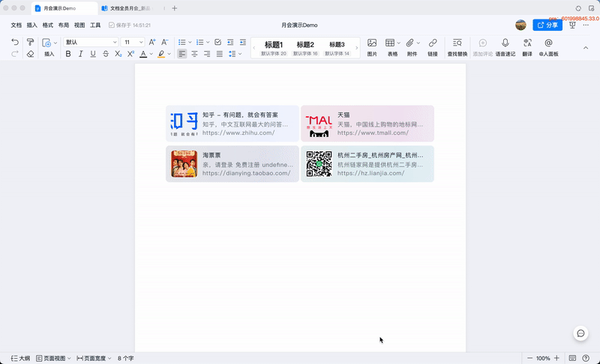
Task: Apply the 标题3 heading style
Action: pyautogui.click(x=337, y=48)
